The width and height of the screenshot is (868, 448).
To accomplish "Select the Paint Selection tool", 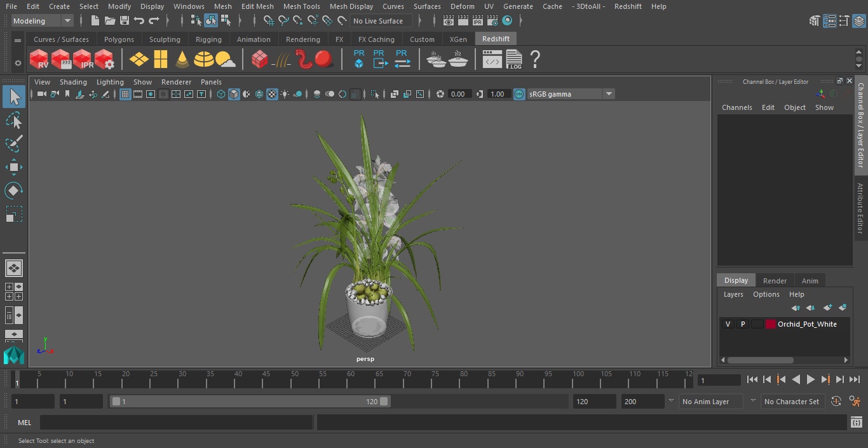I will click(13, 144).
